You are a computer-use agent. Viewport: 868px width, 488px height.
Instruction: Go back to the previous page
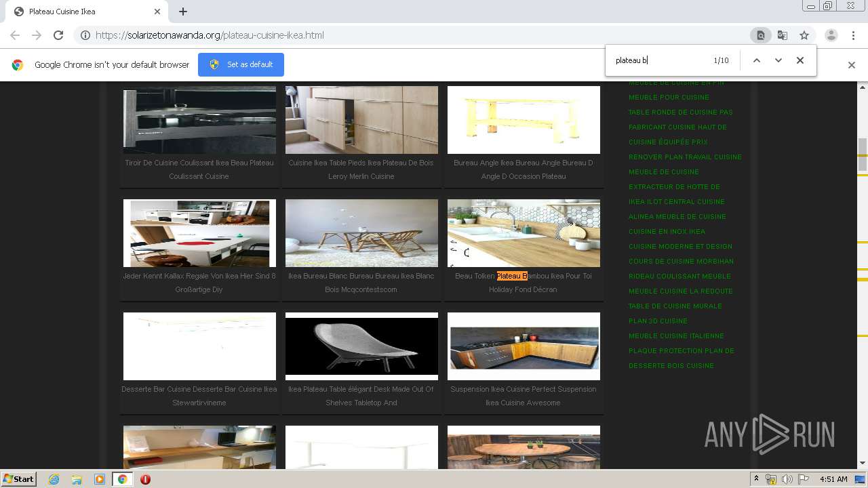coord(15,35)
